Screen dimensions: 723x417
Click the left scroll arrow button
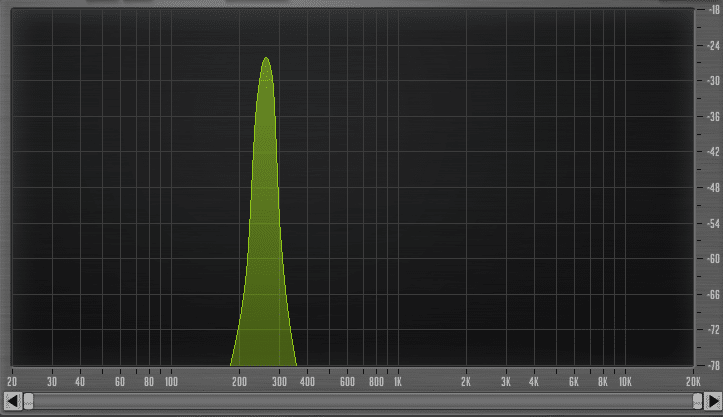[x=12, y=401]
